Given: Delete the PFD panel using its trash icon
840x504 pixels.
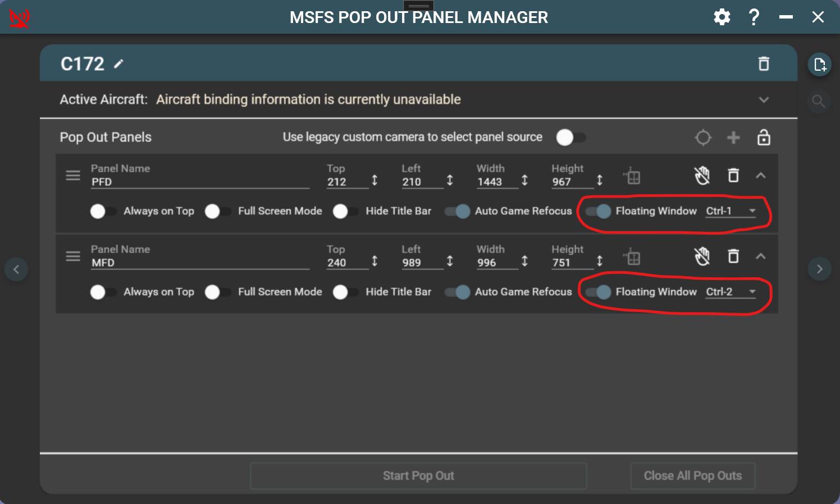Looking at the screenshot, I should (x=734, y=175).
